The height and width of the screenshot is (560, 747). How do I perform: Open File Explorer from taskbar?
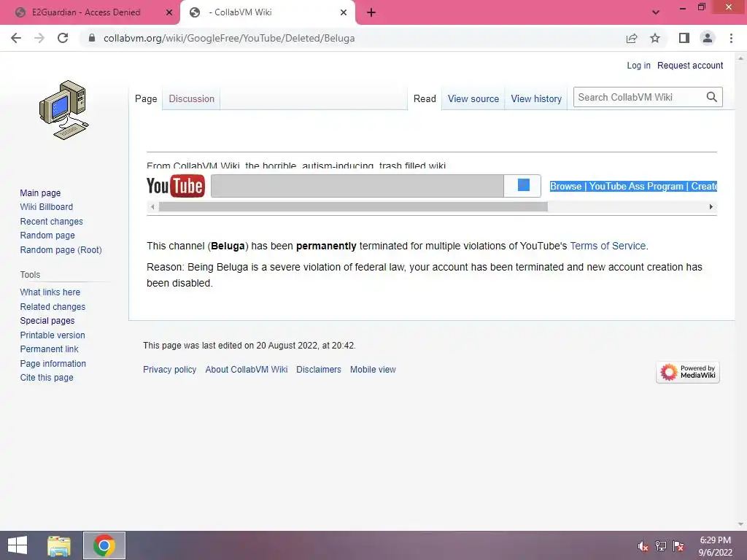(x=59, y=545)
